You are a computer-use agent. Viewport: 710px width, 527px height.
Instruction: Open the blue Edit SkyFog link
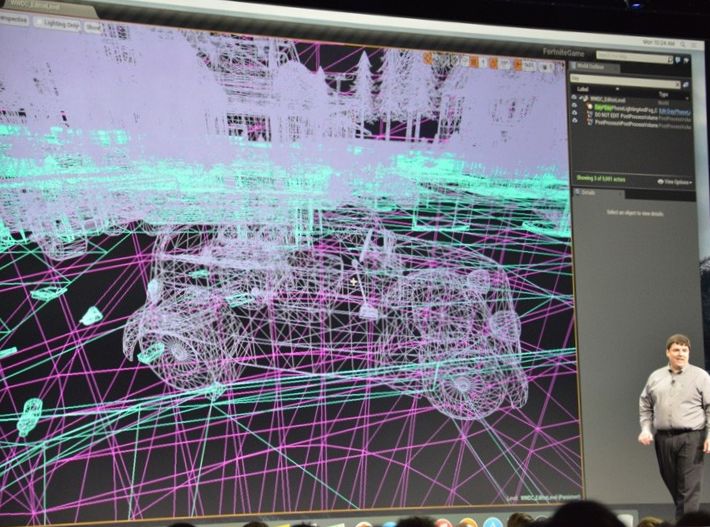click(675, 112)
